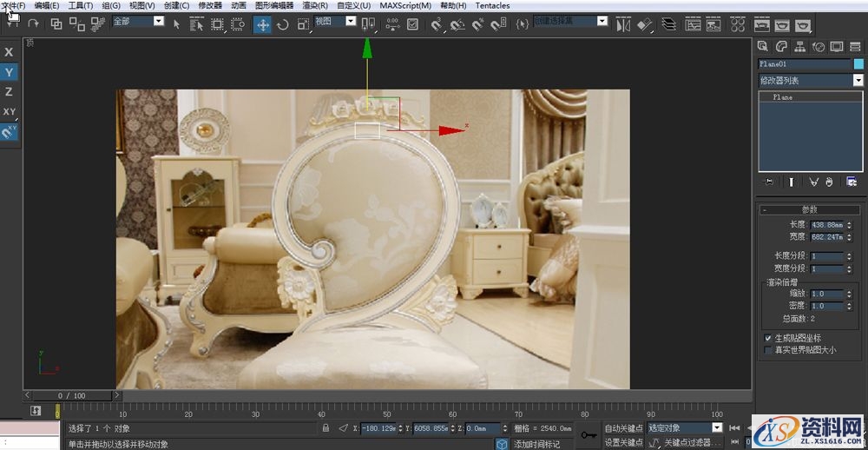Select the Select Object arrow tool
Viewport: 868px width, 450px height.
177,24
